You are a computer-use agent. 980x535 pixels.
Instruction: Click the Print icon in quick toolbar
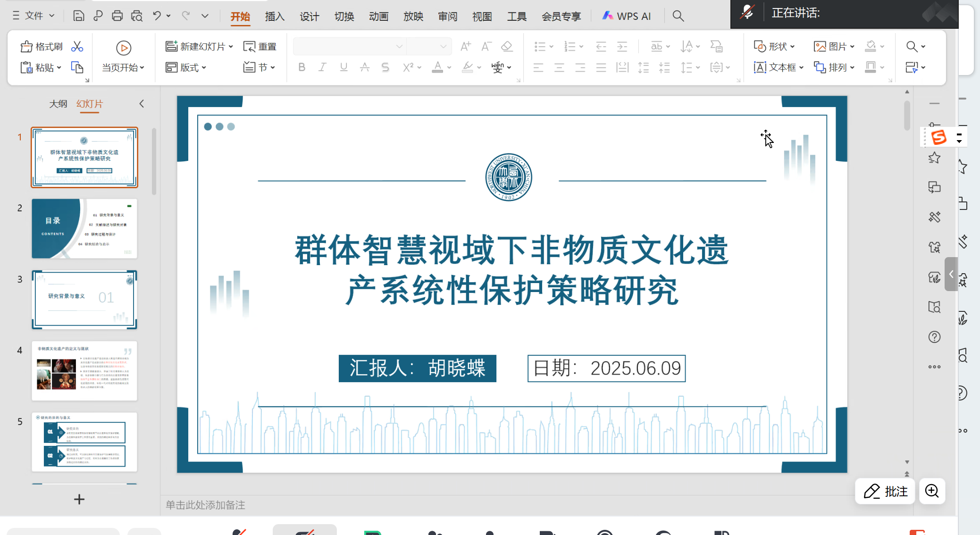pos(117,16)
